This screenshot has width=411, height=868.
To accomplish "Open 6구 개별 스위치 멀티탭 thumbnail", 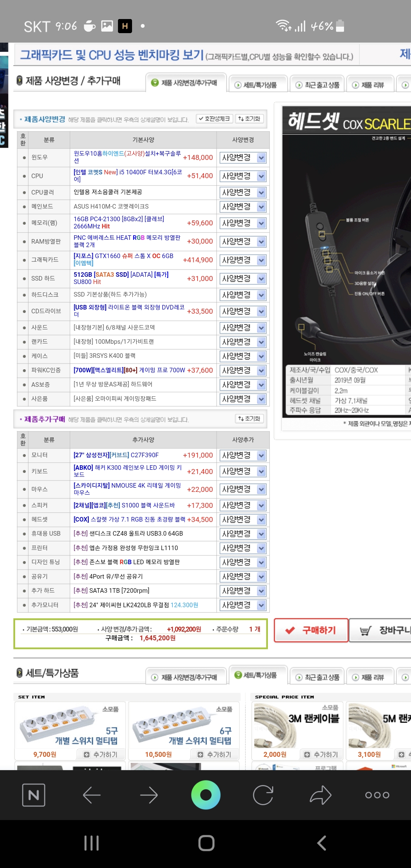I will pyautogui.click(x=184, y=725).
